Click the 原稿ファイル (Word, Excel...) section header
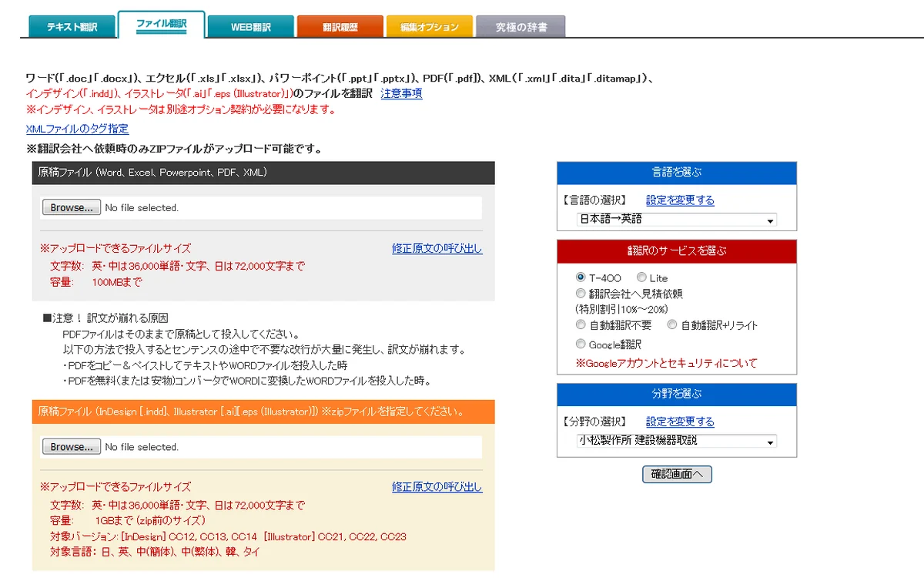The image size is (924, 578). [263, 173]
